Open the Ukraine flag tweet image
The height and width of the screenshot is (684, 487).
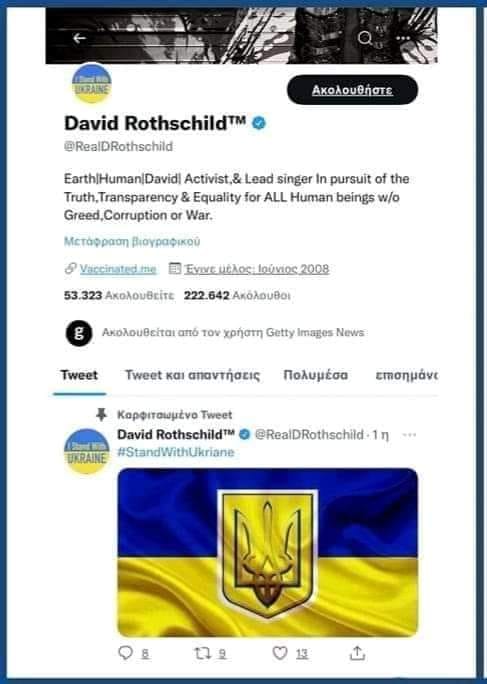268,552
